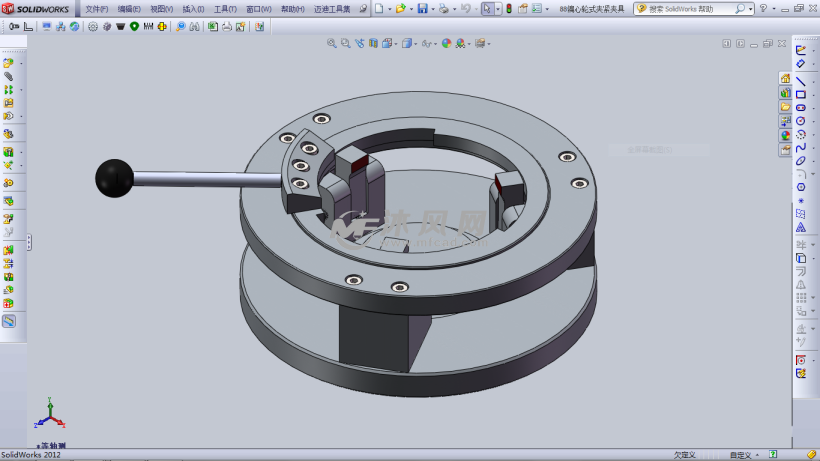Click the gear outline toolbar icon

pyautogui.click(x=93, y=27)
